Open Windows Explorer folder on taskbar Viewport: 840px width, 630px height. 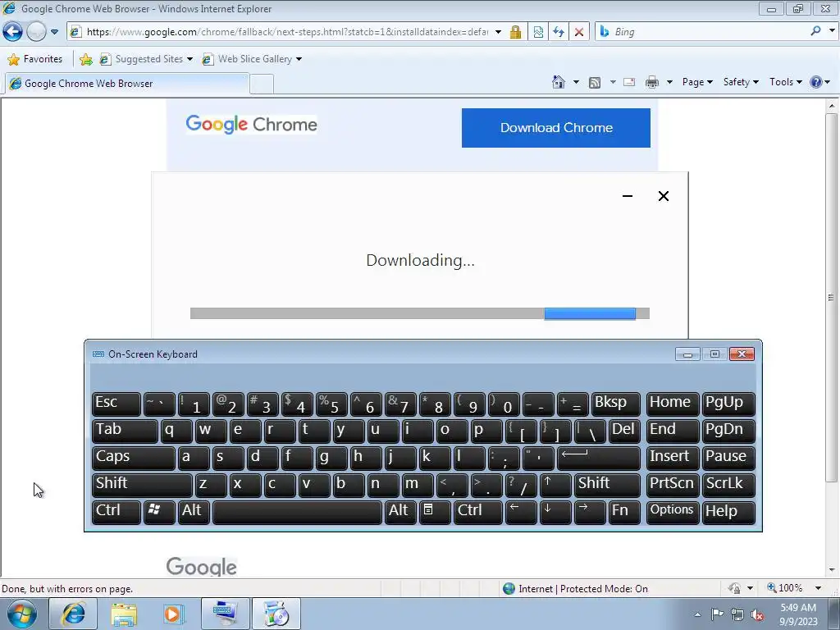coord(125,614)
